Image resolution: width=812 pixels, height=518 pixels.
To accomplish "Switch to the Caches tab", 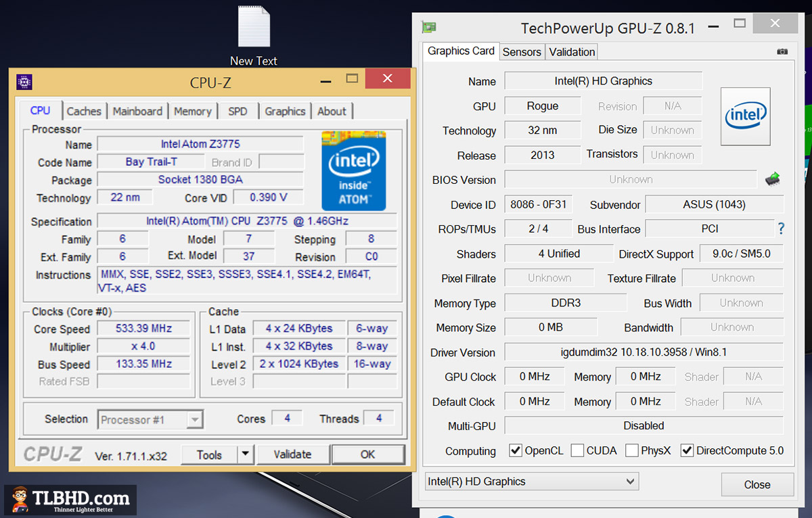I will 84,112.
